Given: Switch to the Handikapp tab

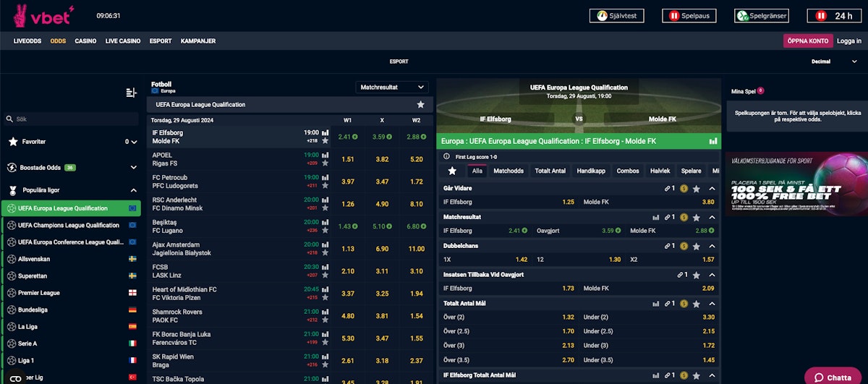Looking at the screenshot, I should click(590, 171).
